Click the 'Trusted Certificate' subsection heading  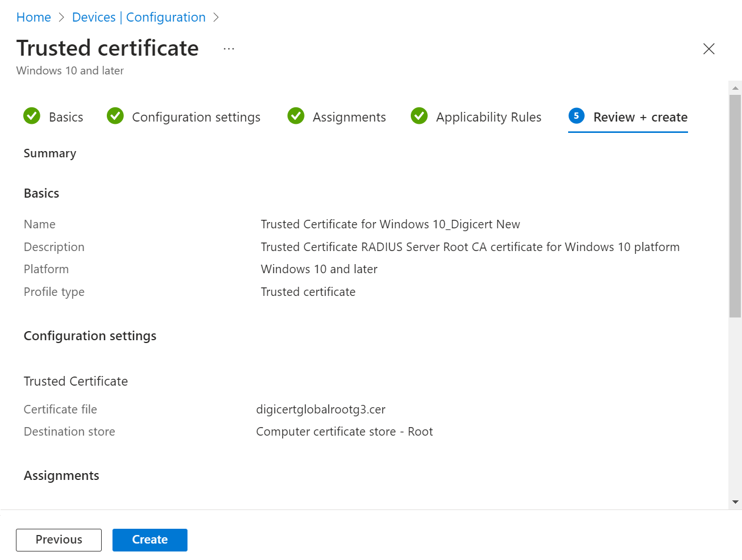pos(76,382)
